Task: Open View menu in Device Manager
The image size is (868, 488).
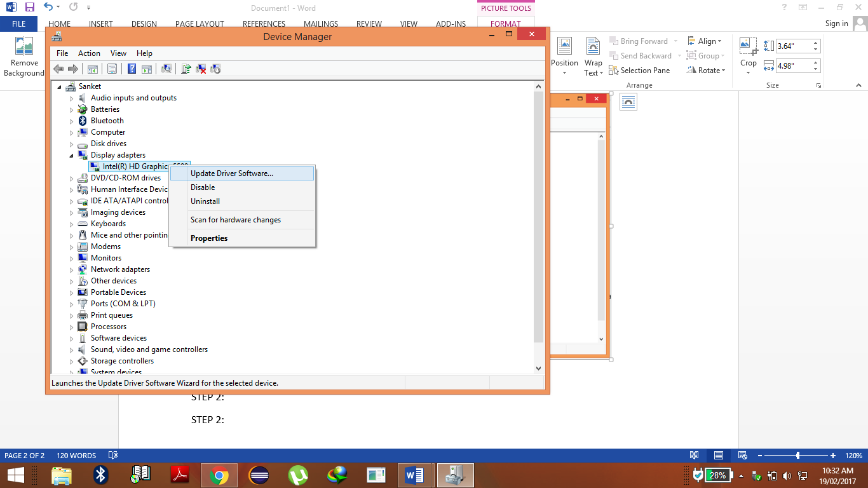Action: [118, 53]
